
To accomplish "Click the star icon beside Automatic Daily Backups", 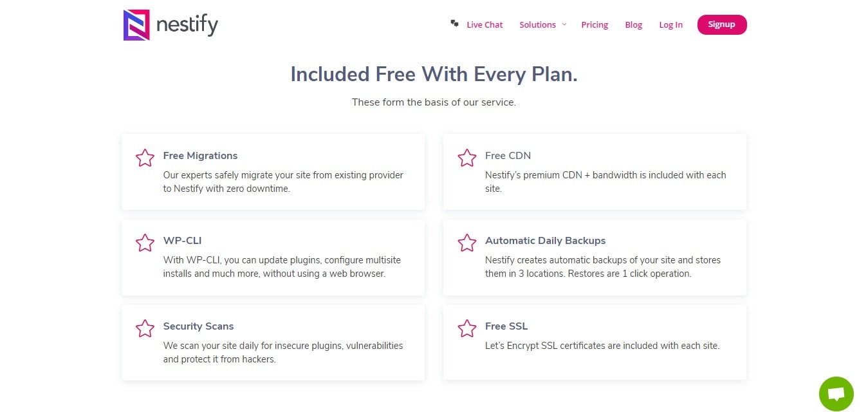I will (x=467, y=243).
